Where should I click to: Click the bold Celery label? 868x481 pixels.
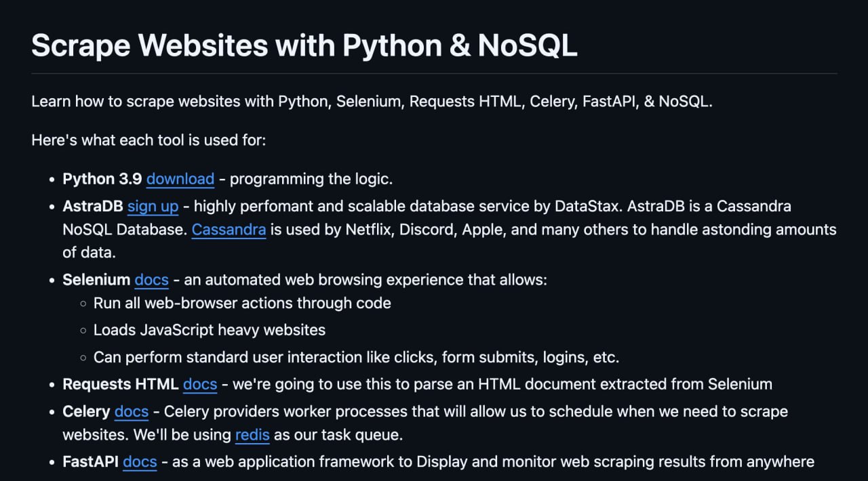point(86,411)
